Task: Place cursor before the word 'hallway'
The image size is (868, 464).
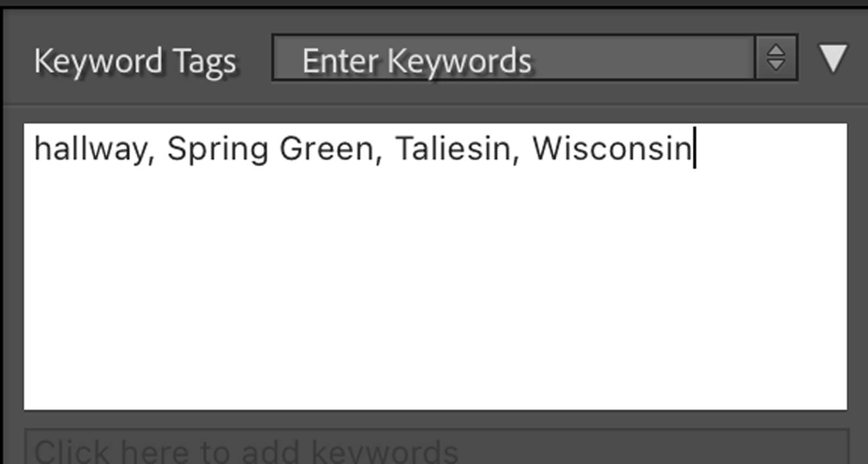Action: (35, 149)
